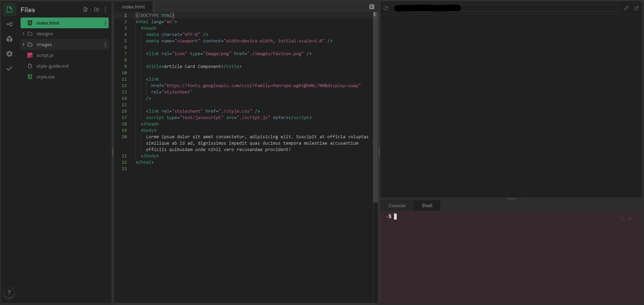This screenshot has width=644, height=305.
Task: Refresh the preview pane
Action: point(386,8)
